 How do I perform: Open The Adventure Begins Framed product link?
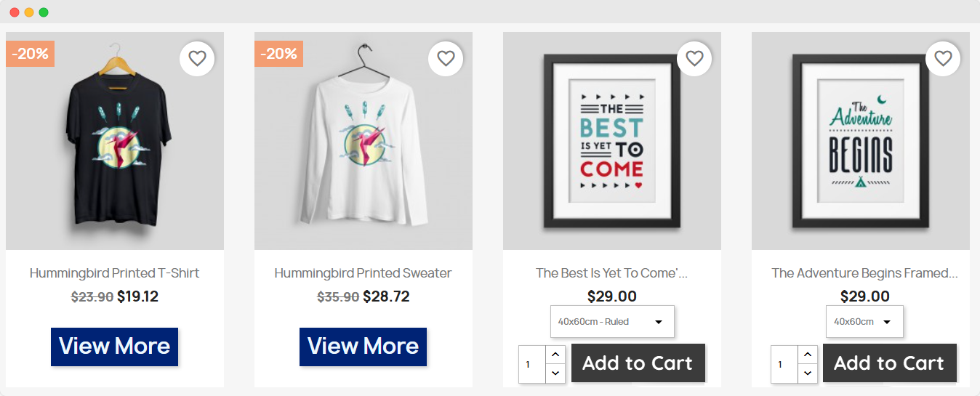[x=864, y=273]
